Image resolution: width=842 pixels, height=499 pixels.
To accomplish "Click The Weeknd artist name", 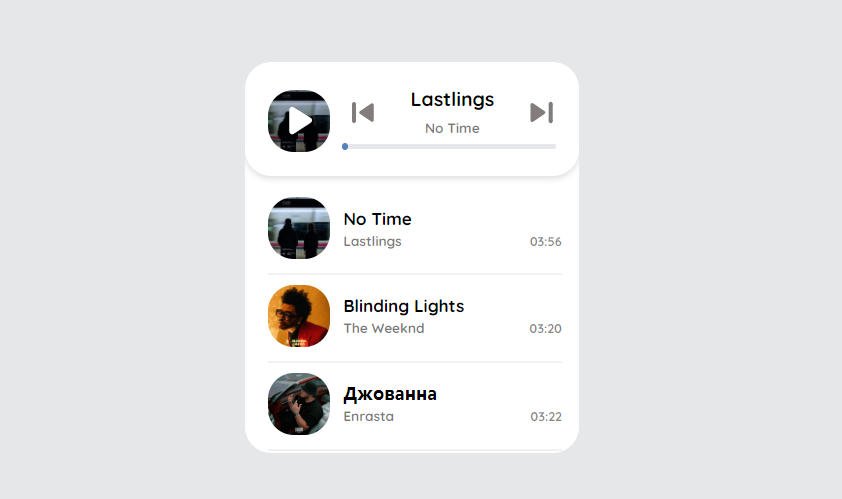I will tap(384, 328).
